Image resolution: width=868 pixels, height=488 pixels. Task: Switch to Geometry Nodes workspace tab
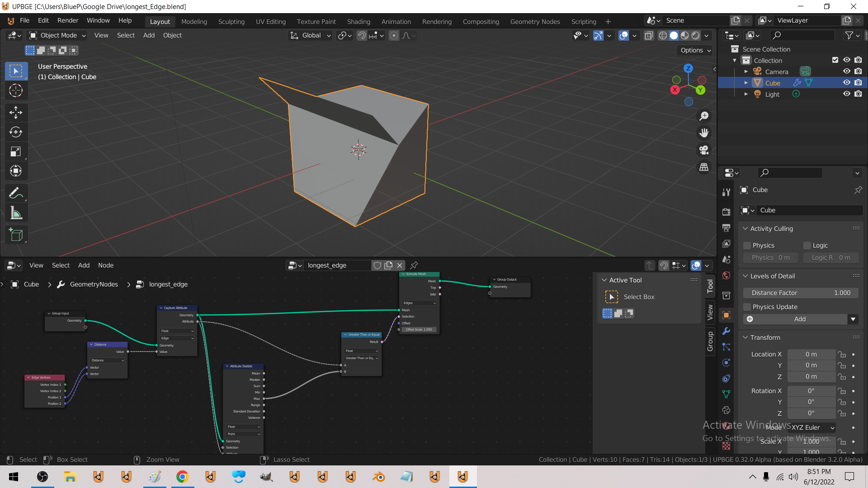(535, 22)
